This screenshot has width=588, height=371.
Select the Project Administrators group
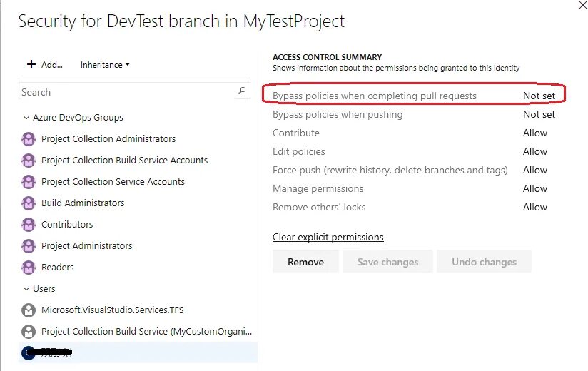coord(86,245)
